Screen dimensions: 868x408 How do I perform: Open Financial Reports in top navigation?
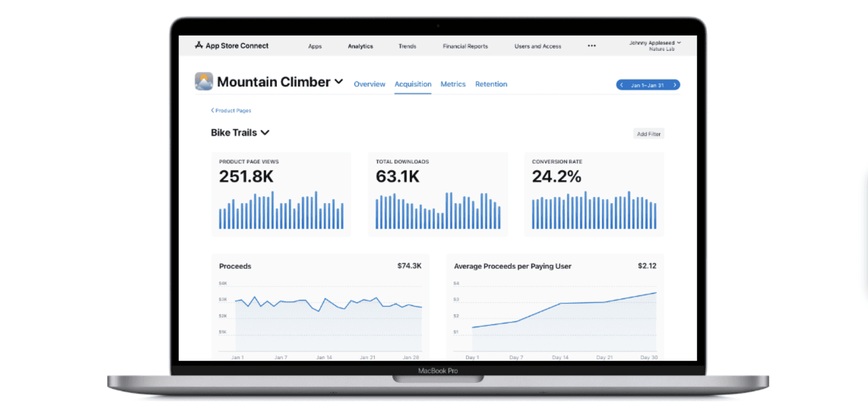[x=465, y=46]
